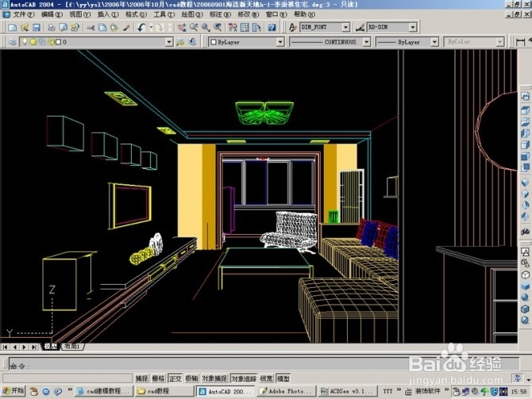The width and height of the screenshot is (532, 399).
Task: Click Make Object's Layer Current icon
Action: 180,42
